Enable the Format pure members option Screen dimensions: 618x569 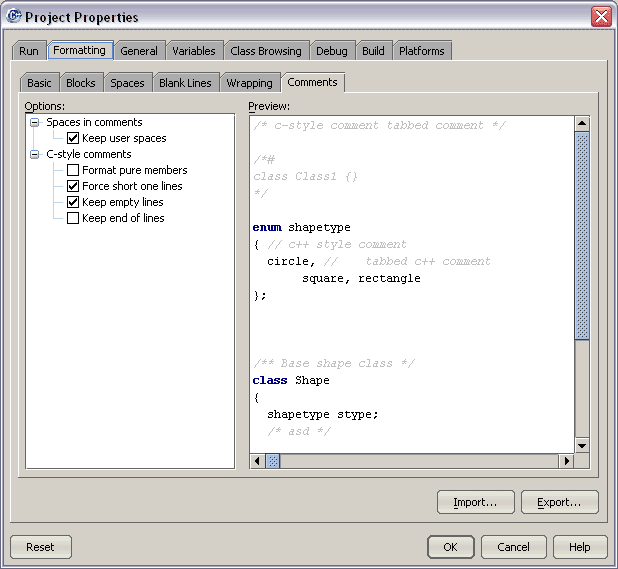pyautogui.click(x=73, y=170)
